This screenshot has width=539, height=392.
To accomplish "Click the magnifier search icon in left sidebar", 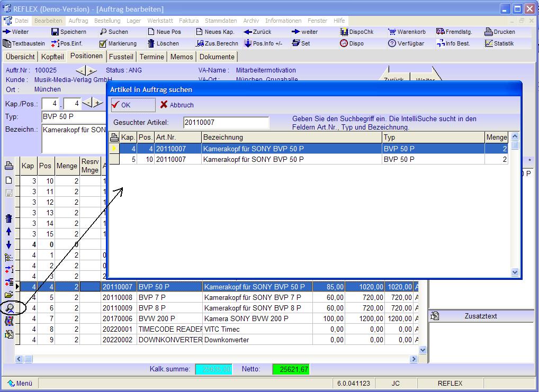I will [9, 308].
